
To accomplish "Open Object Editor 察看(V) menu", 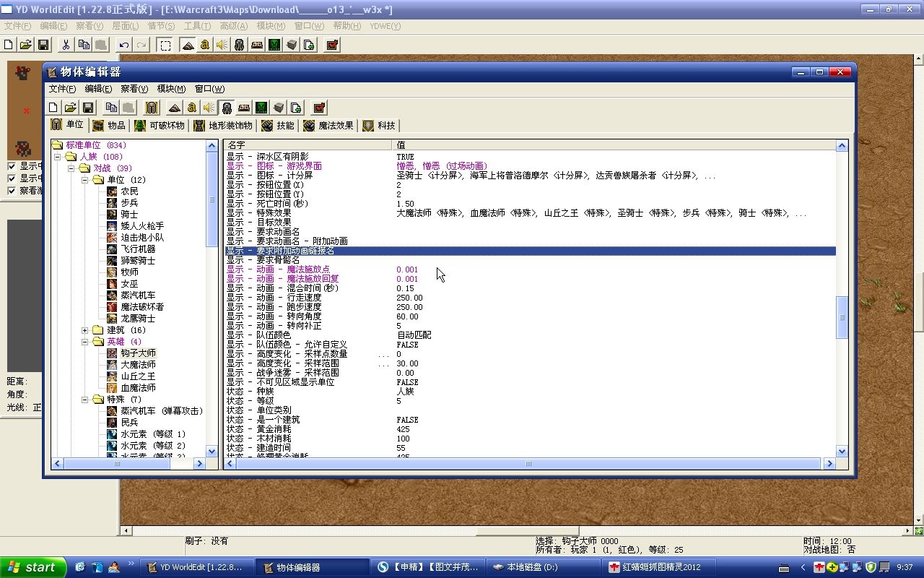I will [134, 89].
